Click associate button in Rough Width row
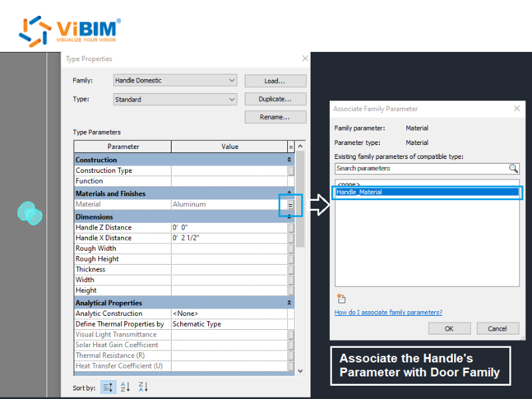 pos(291,249)
